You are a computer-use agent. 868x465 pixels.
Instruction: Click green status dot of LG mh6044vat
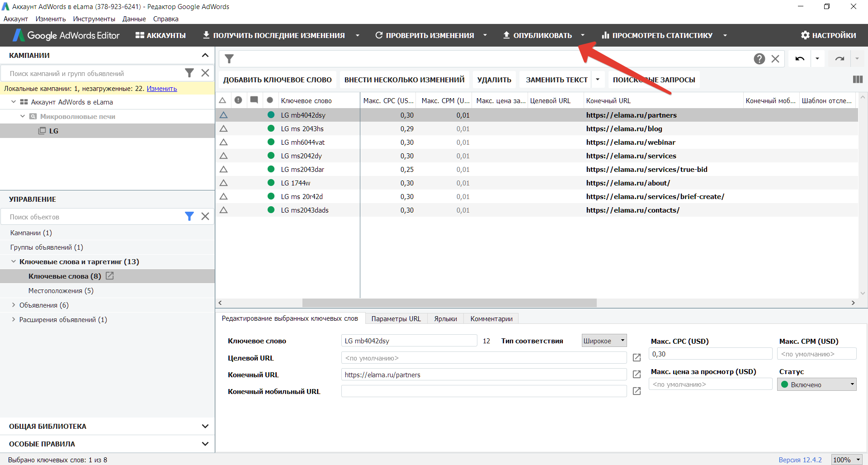271,142
